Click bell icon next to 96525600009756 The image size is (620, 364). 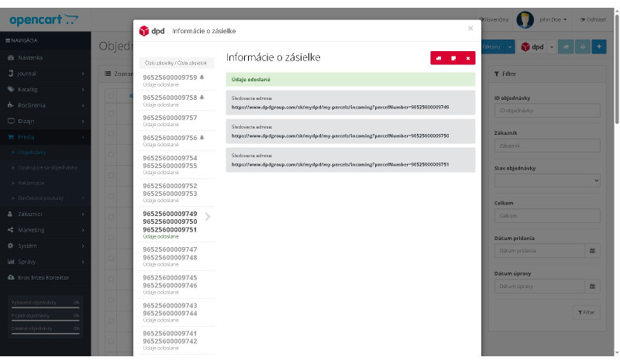click(x=201, y=138)
